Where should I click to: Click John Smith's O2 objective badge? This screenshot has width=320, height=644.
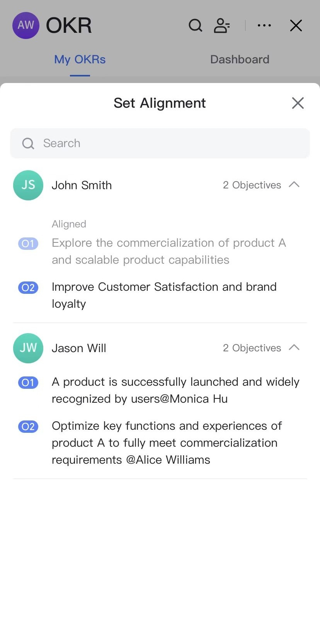[28, 288]
